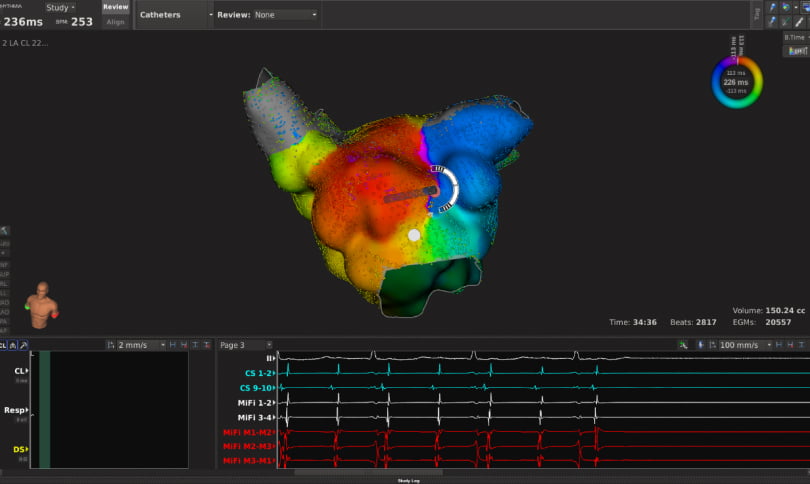Toggle the MiFi M1-M2 channel arrow
This screenshot has height=484, width=810.
[274, 431]
